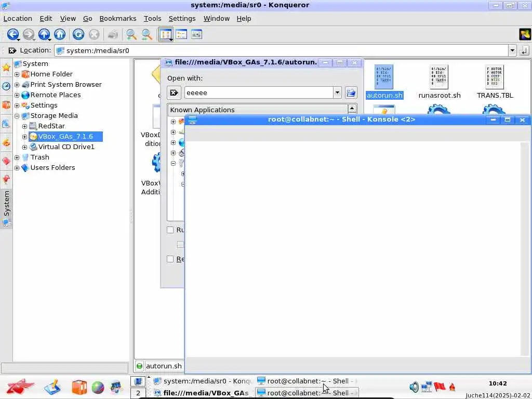Switch to file:///media/VBox_GAs taskbar entry
Screen dimensions: 532x399
(203, 393)
